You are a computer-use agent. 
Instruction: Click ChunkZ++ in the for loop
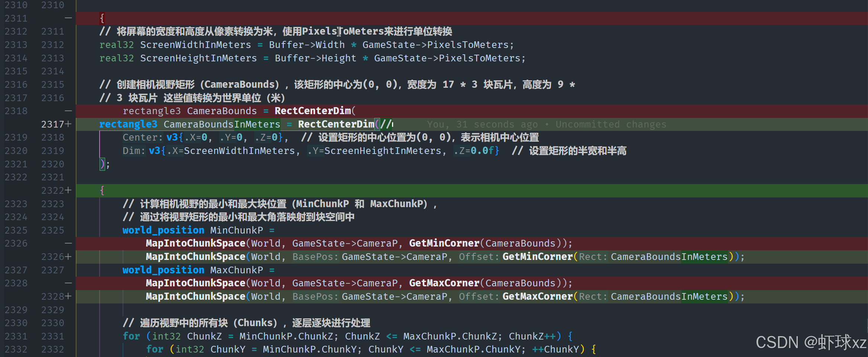[532, 336]
